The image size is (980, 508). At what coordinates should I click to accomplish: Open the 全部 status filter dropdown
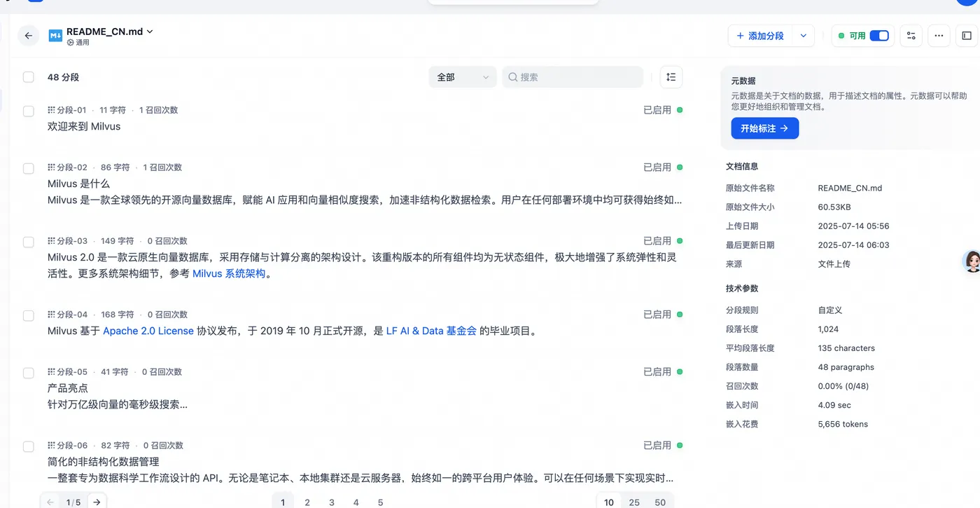[x=463, y=77]
